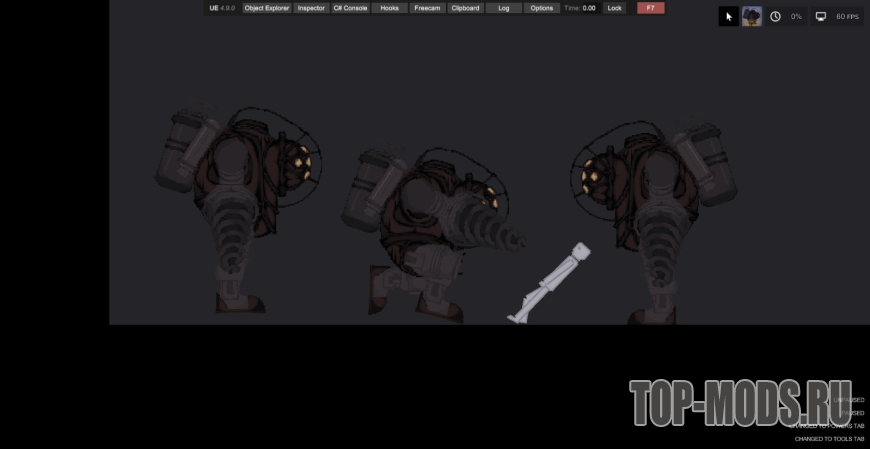Image resolution: width=870 pixels, height=449 pixels.
Task: Open the C# Console
Action: (x=351, y=8)
